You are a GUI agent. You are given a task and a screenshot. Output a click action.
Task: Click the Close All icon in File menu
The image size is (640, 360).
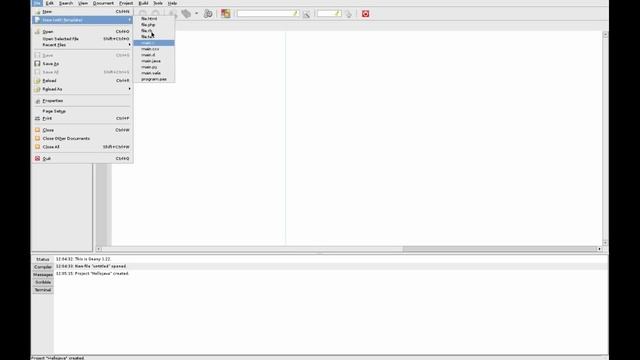click(38, 147)
